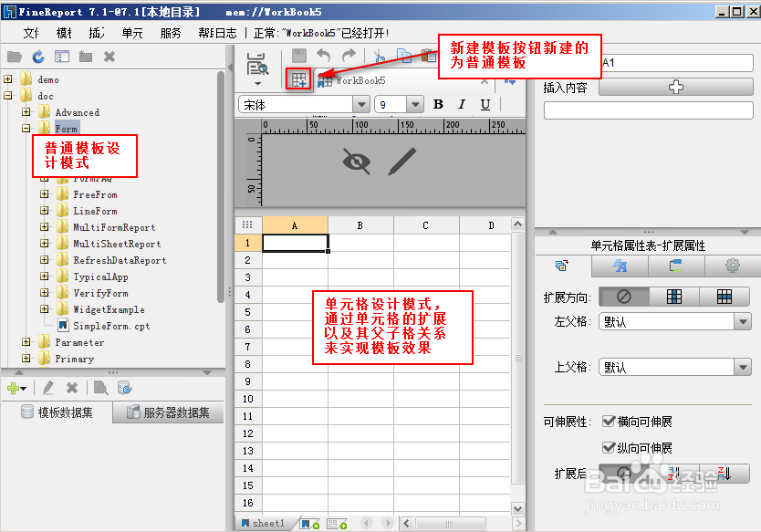Click the new template icon in the toolbar
This screenshot has width=761, height=532.
tap(298, 78)
